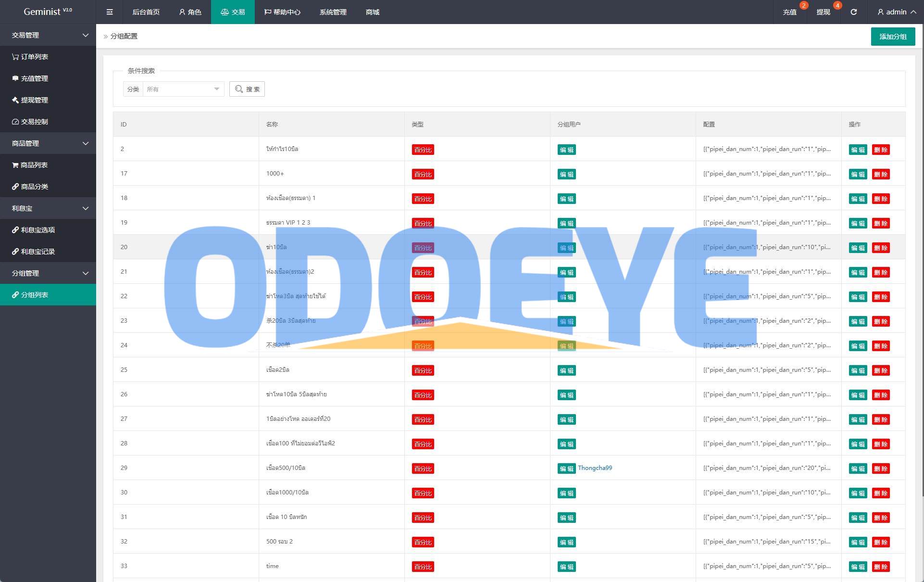Open 商品分类 sidebar item
The width and height of the screenshot is (924, 582).
click(34, 187)
